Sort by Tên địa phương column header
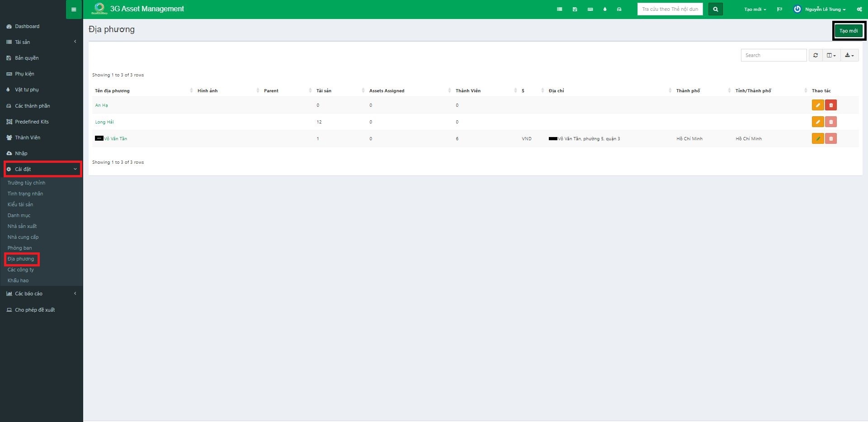 [112, 91]
